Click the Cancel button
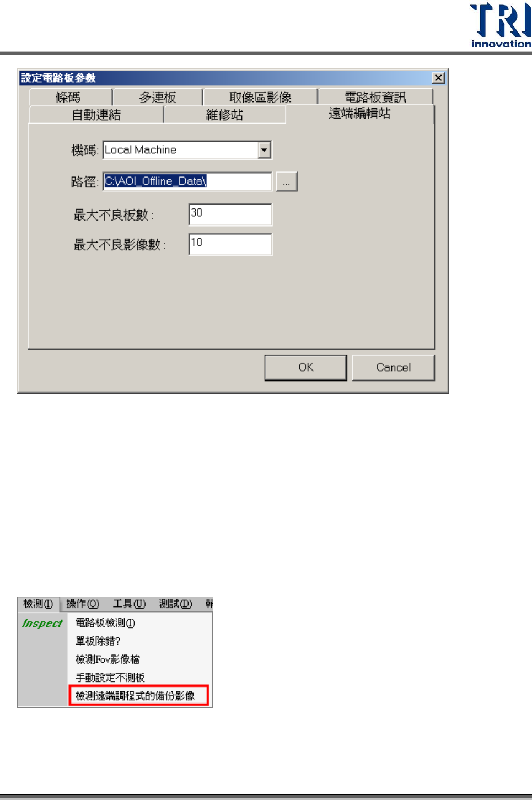The width and height of the screenshot is (532, 800). 394,367
